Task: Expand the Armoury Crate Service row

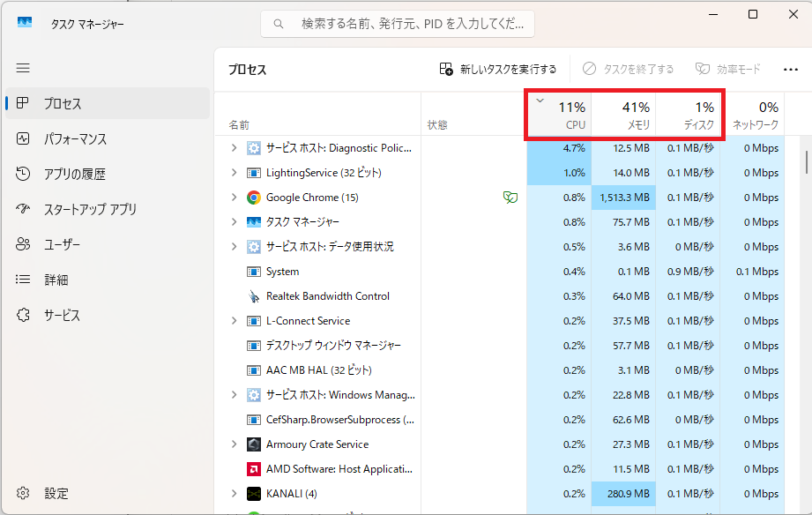Action: pos(234,444)
